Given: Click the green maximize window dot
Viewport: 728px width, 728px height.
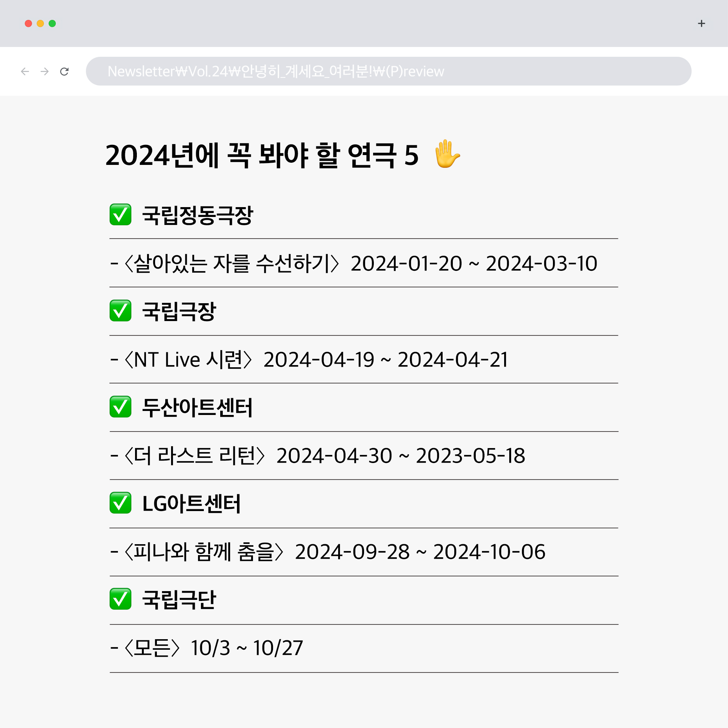Looking at the screenshot, I should coord(52,23).
